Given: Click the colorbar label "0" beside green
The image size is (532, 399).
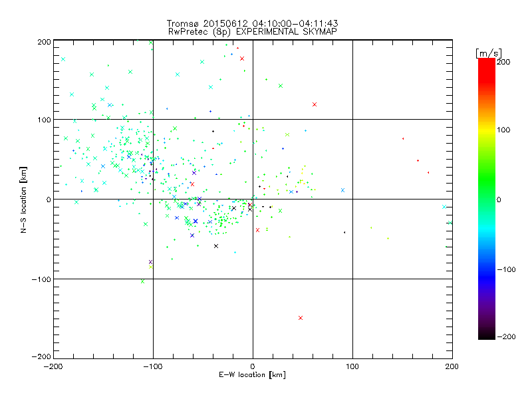Looking at the screenshot, I should (499, 199).
